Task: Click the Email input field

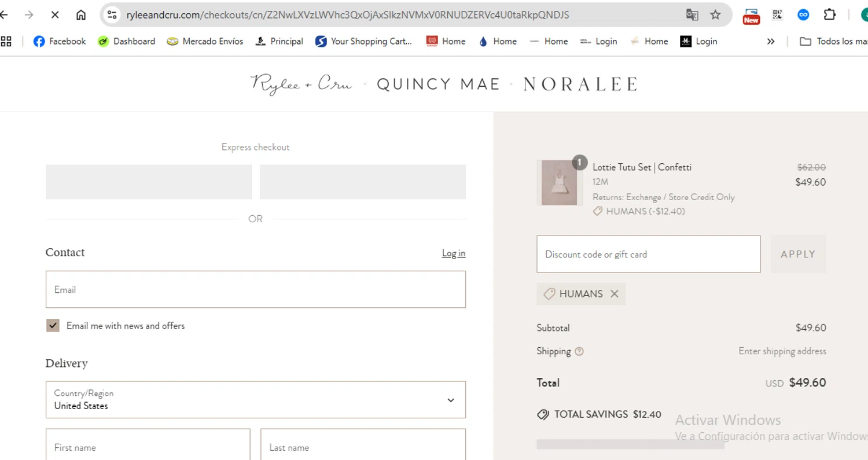Action: pyautogui.click(x=256, y=289)
